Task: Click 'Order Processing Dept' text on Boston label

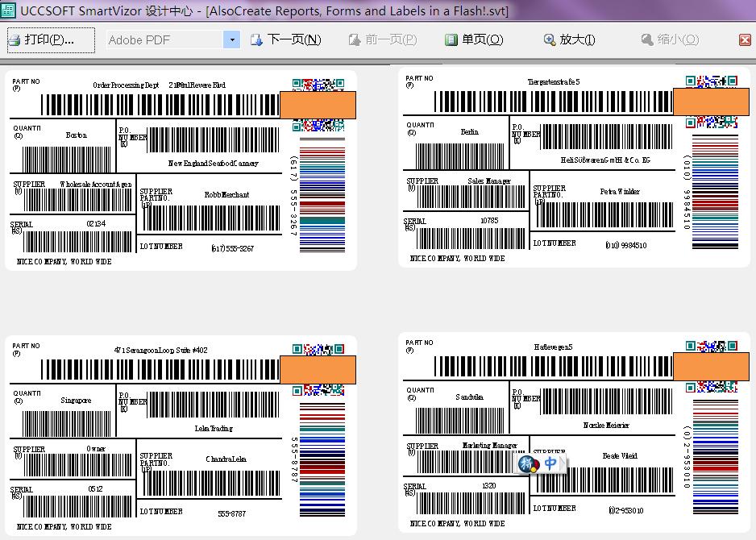Action: tap(126, 85)
